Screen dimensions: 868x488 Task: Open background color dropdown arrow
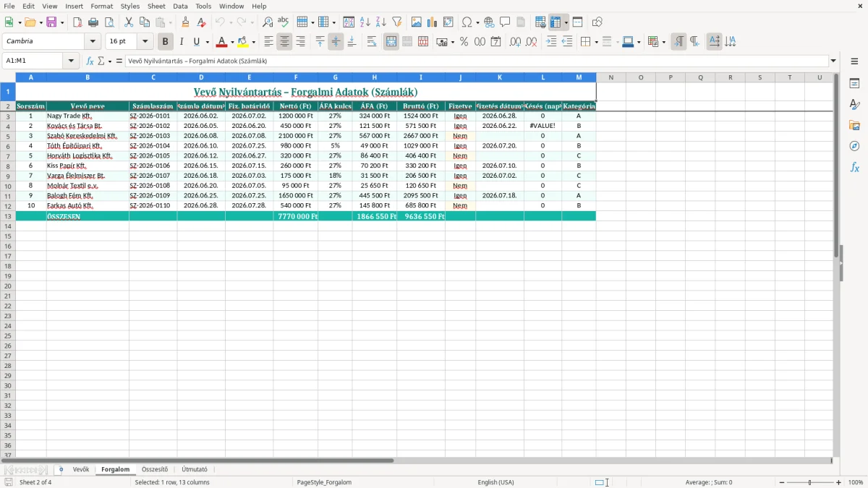(253, 42)
